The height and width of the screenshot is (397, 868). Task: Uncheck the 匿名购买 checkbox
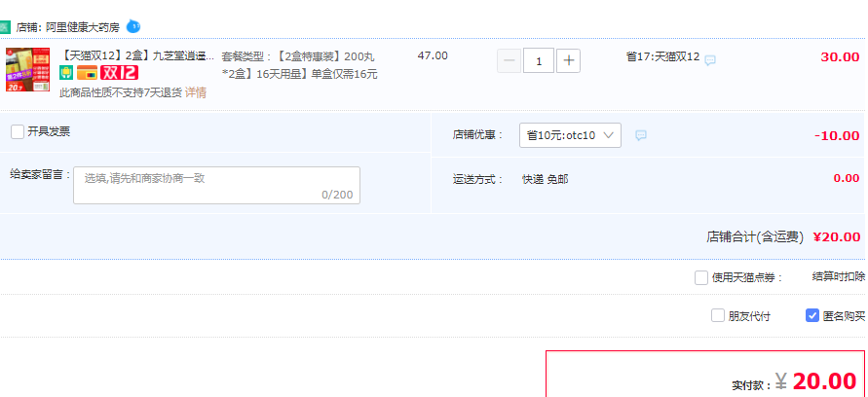812,315
